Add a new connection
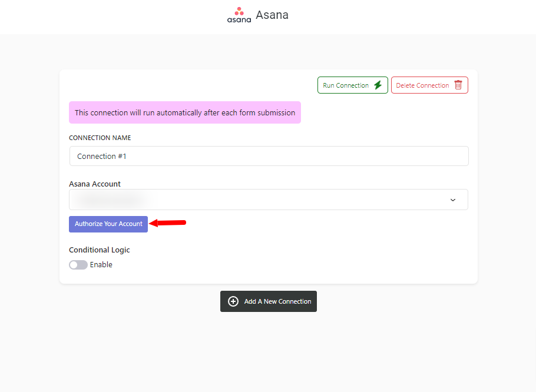Viewport: 536px width, 392px height. (269, 301)
